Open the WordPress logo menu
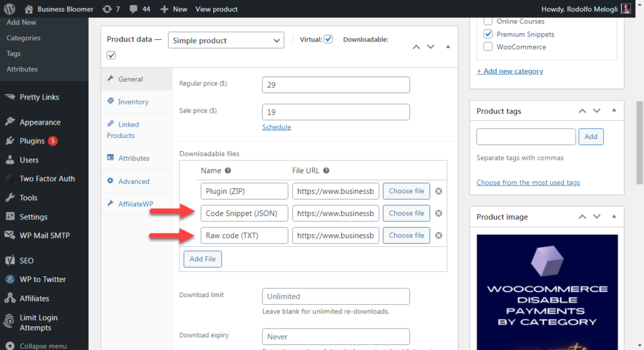 (9, 9)
